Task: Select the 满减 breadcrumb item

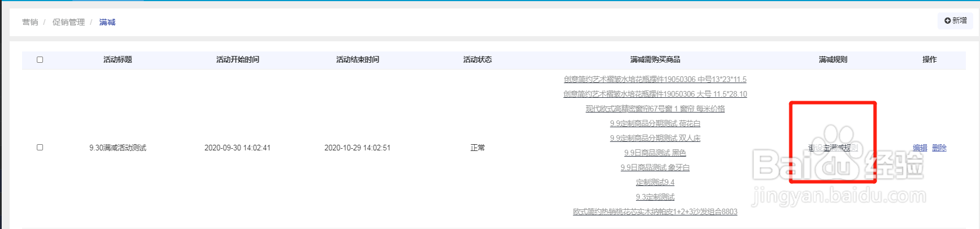Action: coord(107,22)
